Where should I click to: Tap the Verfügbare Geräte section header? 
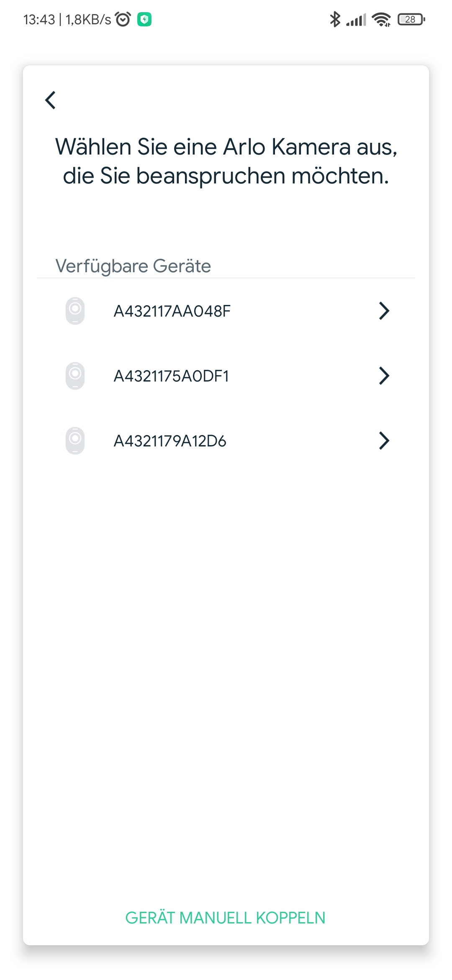(x=133, y=266)
